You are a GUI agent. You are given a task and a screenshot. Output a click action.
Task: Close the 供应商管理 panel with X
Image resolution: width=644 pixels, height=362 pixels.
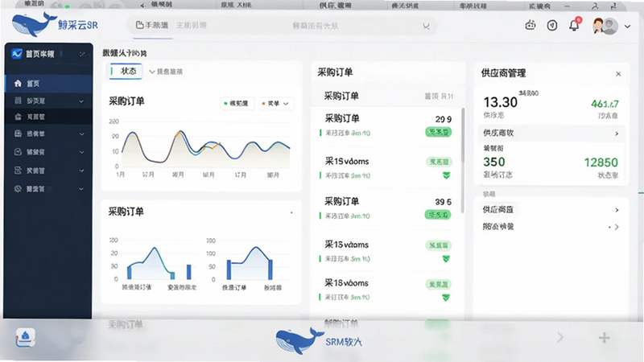[x=618, y=74]
